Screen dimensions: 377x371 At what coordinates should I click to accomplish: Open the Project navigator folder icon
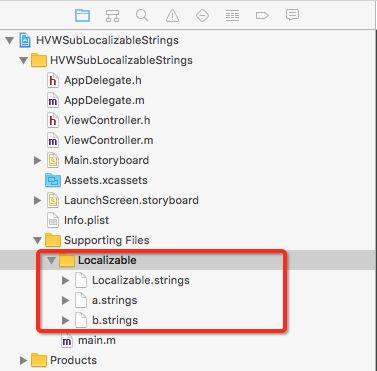[x=82, y=15]
